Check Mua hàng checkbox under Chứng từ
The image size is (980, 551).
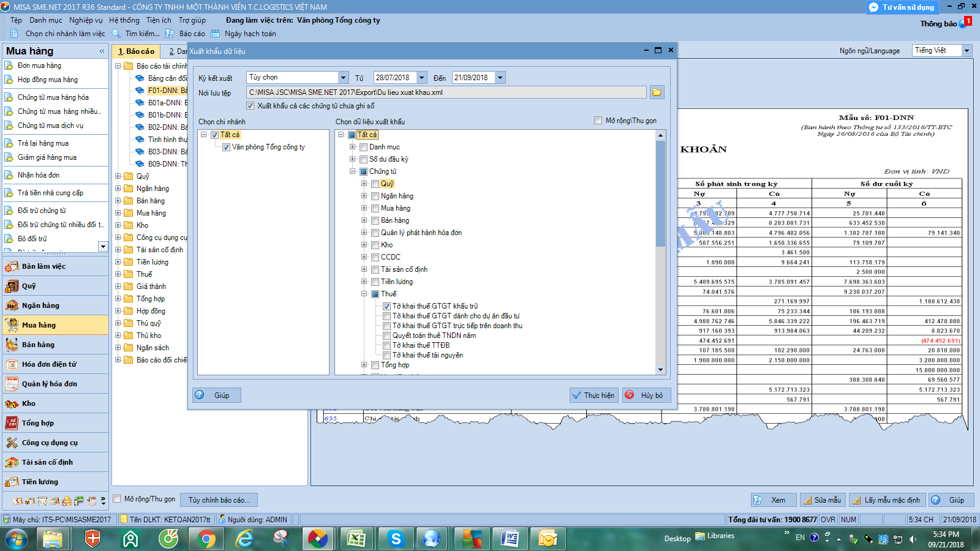pos(375,208)
